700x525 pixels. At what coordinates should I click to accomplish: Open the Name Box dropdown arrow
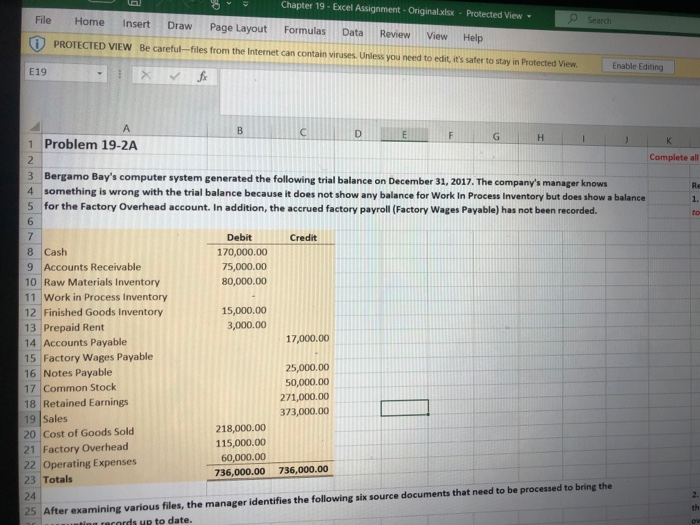pyautogui.click(x=100, y=73)
